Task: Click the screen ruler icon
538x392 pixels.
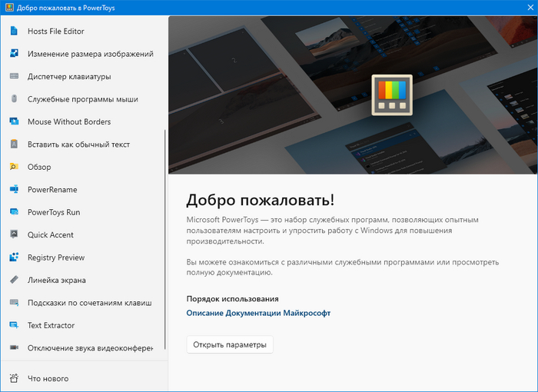Action: tap(14, 280)
